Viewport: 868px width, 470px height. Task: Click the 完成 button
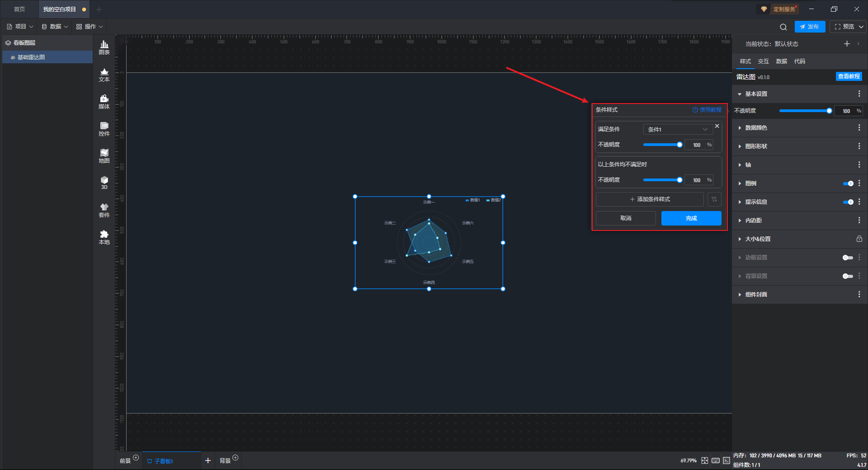691,218
